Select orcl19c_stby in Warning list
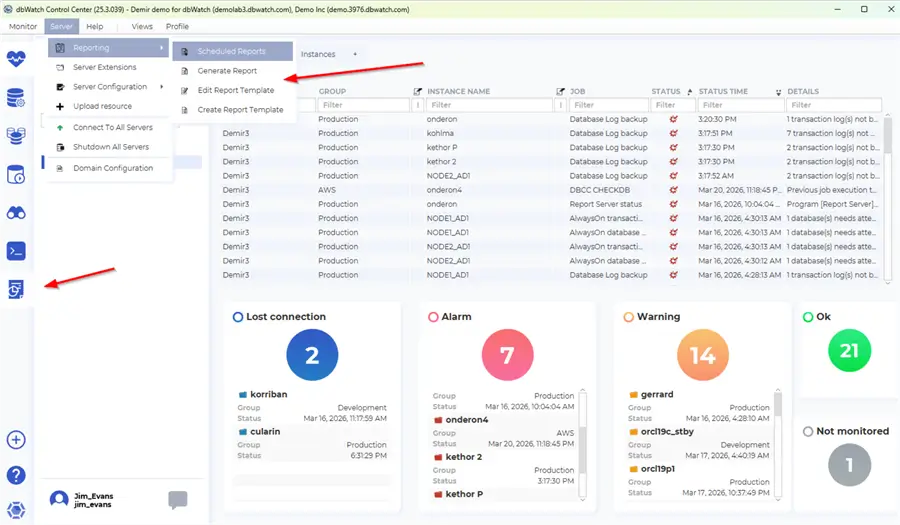Viewport: 900px width, 525px height. pos(667,431)
